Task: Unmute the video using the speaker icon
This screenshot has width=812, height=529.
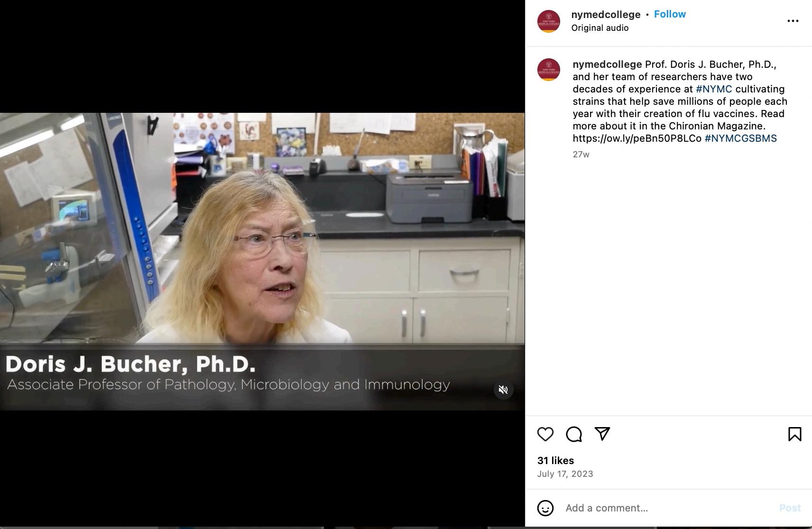Action: [x=503, y=390]
